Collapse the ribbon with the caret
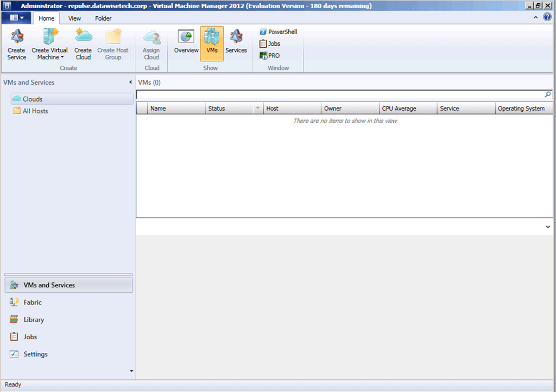Screen dimensions: 556x392 point(535,17)
